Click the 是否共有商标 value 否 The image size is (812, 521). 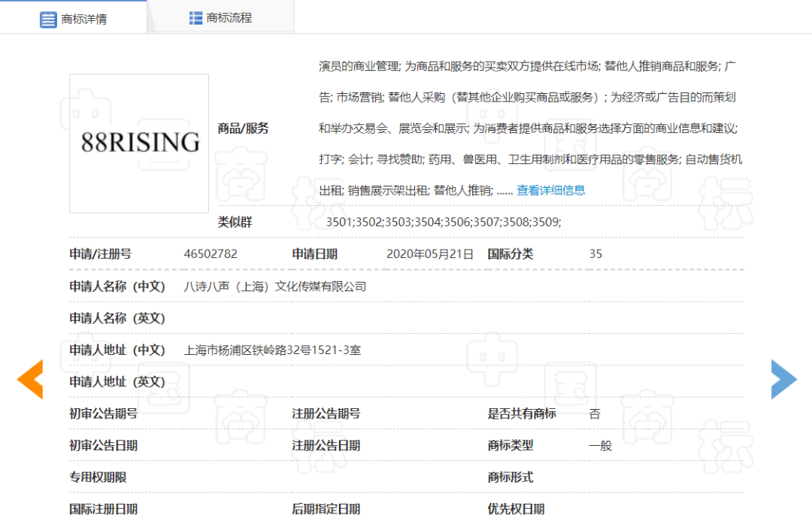(595, 413)
